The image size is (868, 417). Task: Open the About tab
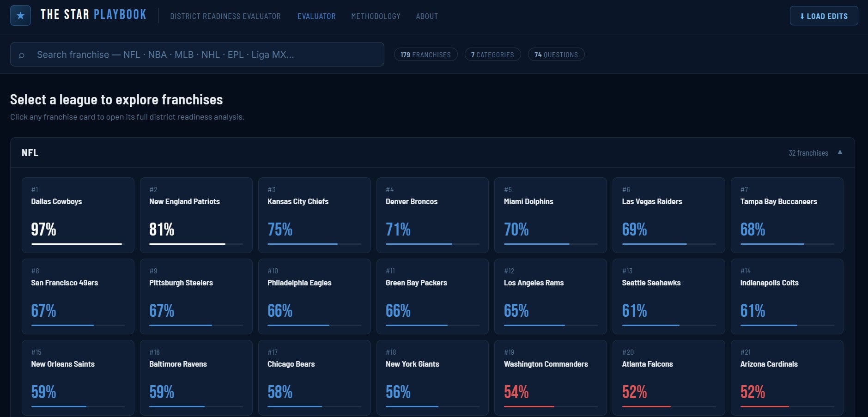coord(427,16)
